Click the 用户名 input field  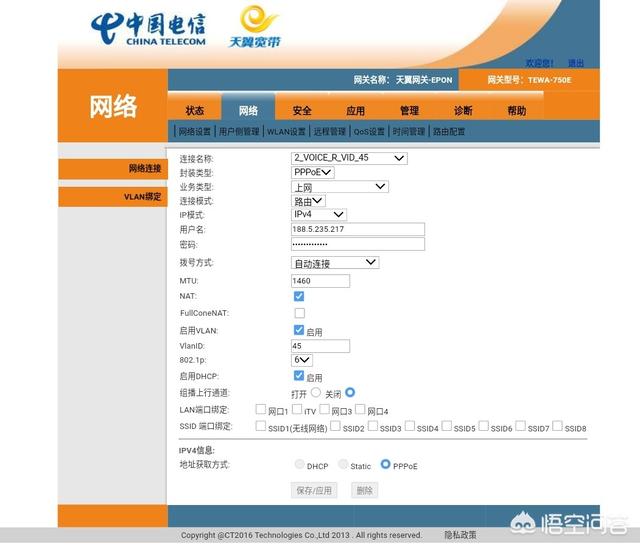358,229
